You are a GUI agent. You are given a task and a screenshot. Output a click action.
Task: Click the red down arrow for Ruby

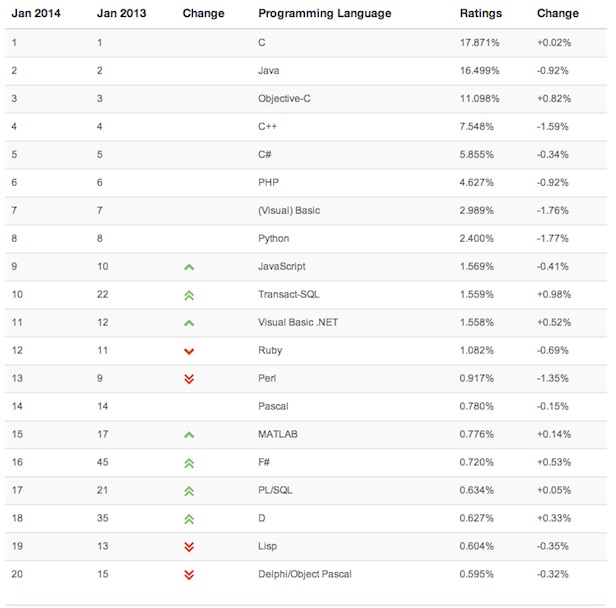tap(189, 351)
